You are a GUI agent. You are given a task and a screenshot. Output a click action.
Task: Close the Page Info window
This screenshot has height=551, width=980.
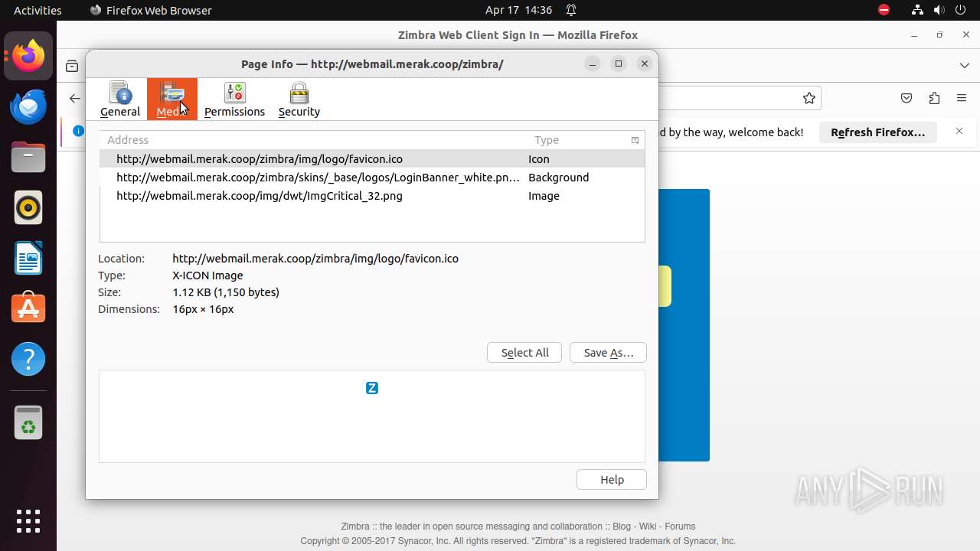(645, 64)
